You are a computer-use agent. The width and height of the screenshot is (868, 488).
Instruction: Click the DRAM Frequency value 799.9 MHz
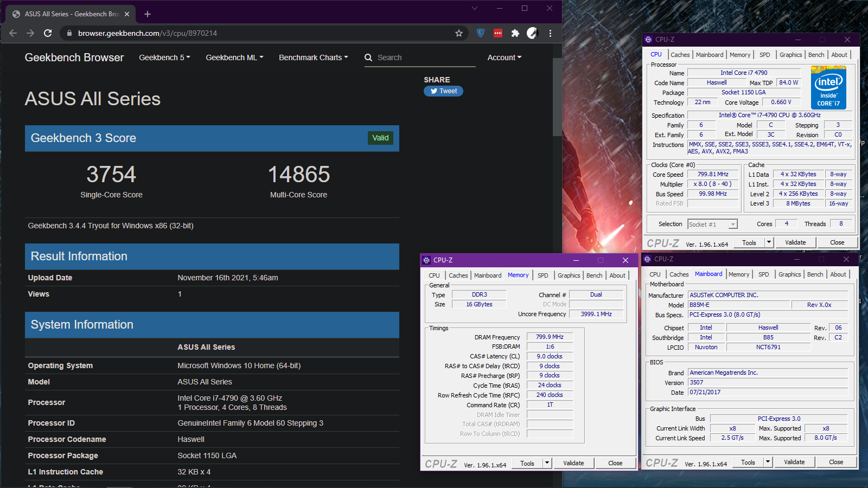point(550,337)
